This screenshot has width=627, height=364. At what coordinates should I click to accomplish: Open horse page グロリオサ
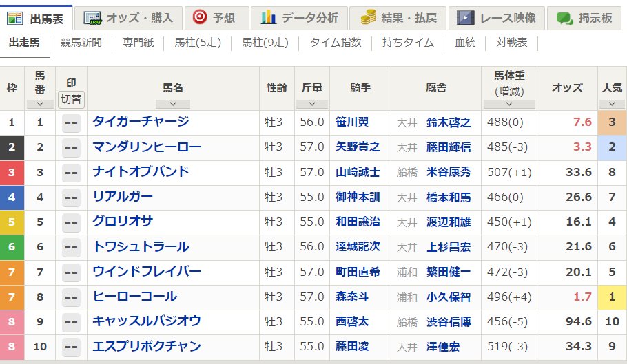123,221
